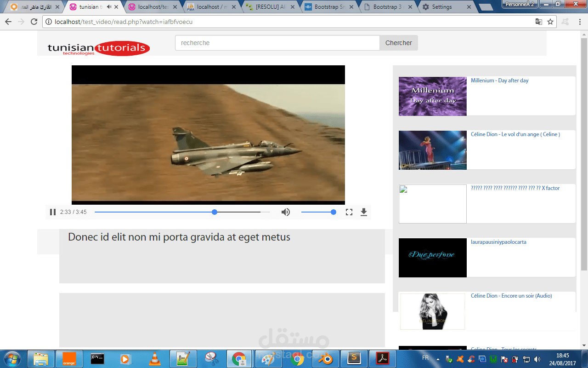Open the Orange app in the taskbar

pos(69,359)
